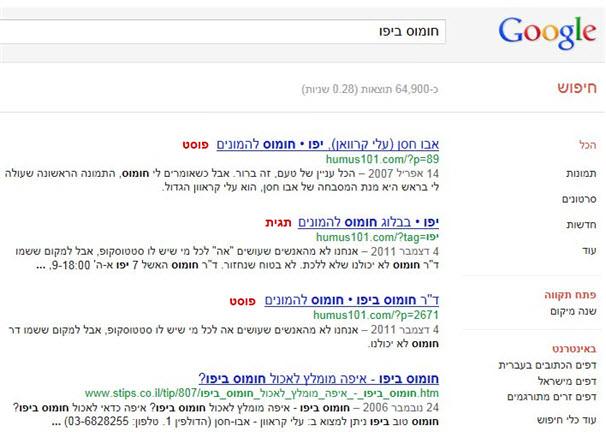Image resolution: width=606 pixels, height=435 pixels.
Task: Click the פתח תקווה location label
Action: pyautogui.click(x=570, y=295)
